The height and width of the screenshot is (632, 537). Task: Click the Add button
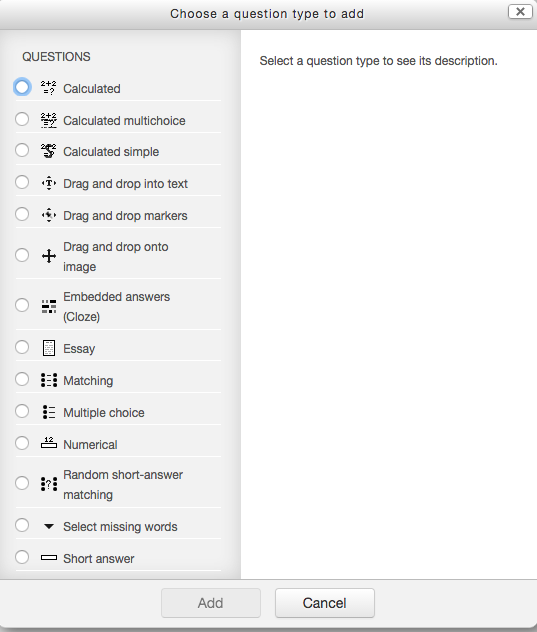[x=211, y=603]
